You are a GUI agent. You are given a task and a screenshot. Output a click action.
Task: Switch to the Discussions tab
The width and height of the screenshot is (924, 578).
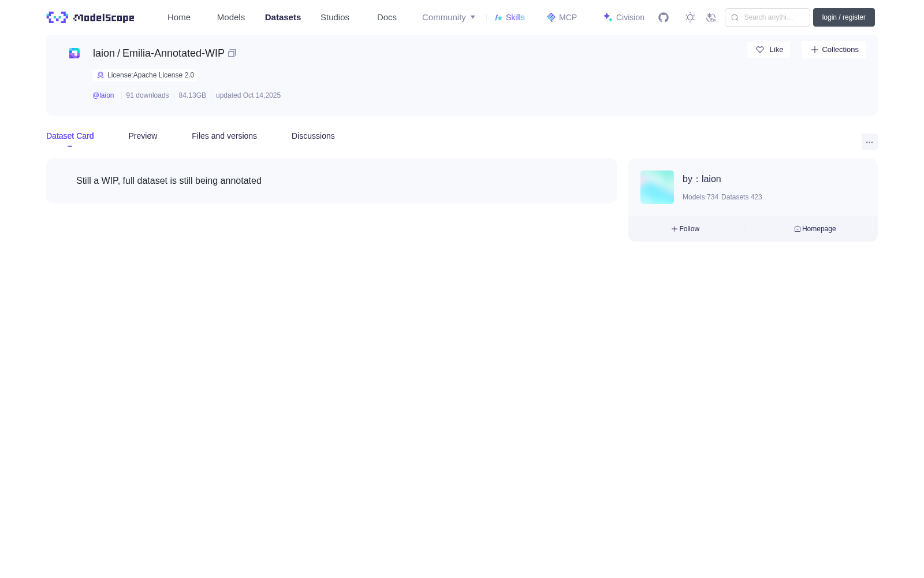click(313, 136)
